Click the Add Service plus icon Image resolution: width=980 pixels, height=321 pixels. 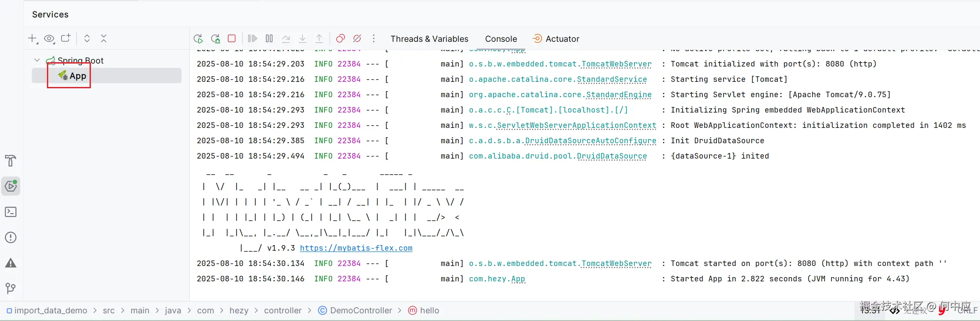(32, 39)
